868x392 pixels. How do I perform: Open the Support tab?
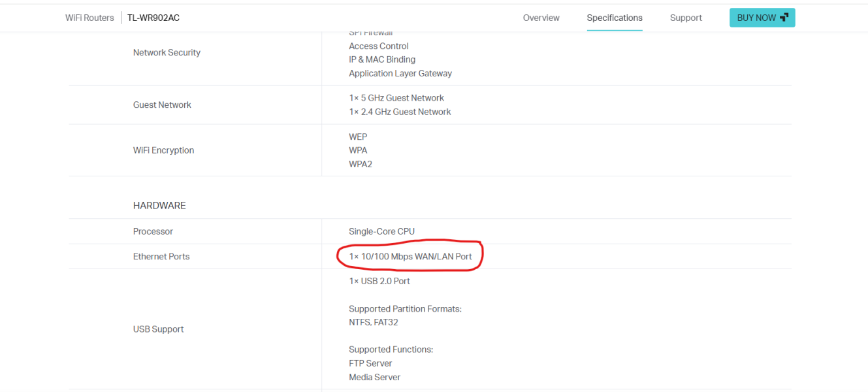point(686,18)
